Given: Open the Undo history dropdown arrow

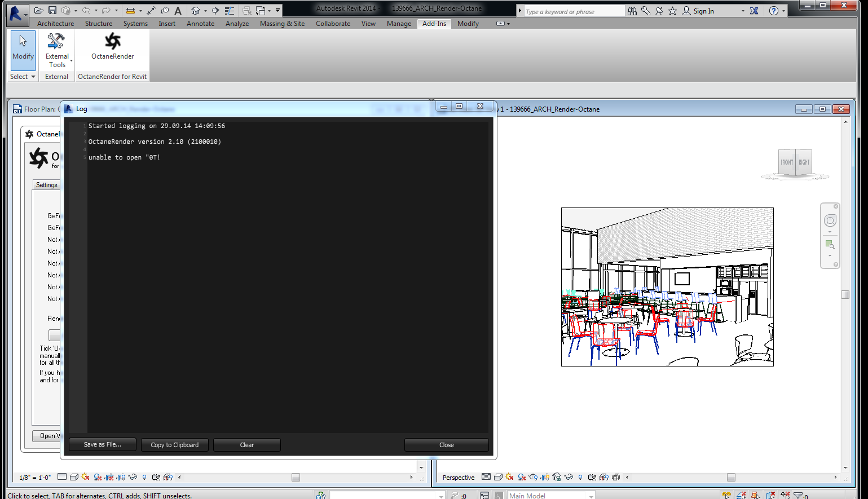Looking at the screenshot, I should click(x=96, y=10).
